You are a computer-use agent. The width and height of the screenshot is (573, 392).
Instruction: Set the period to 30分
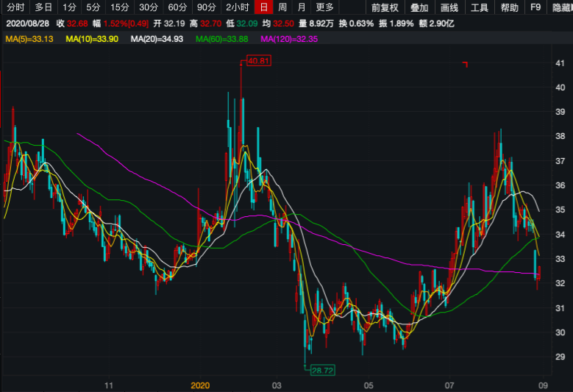tap(148, 7)
